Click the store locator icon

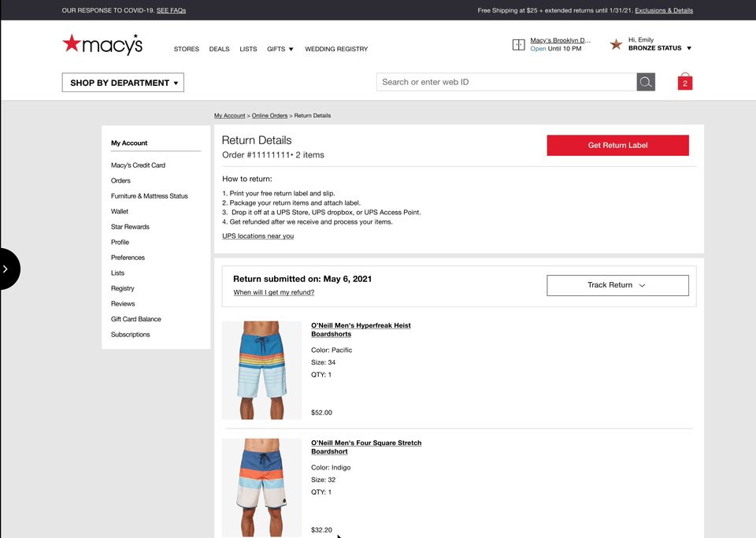518,45
